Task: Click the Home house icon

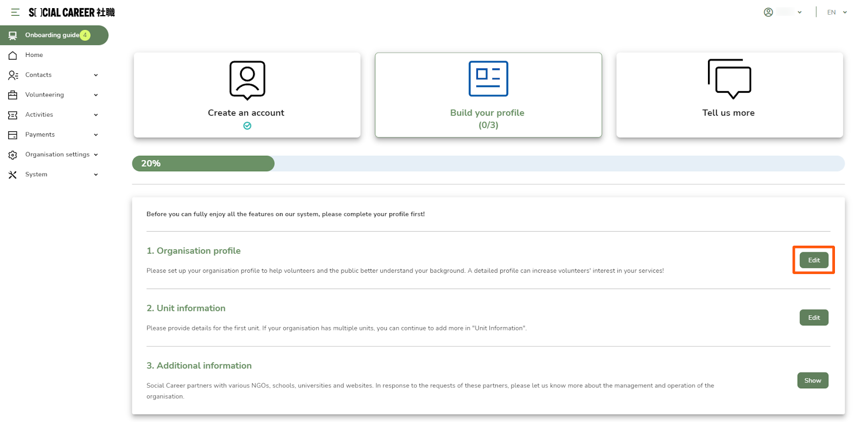Action: coord(13,55)
